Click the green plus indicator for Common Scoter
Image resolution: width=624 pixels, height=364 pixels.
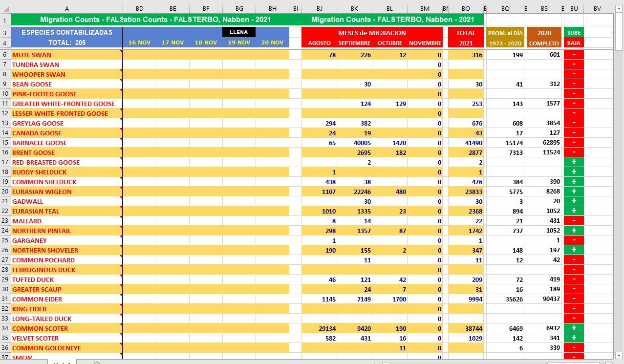[x=574, y=328]
